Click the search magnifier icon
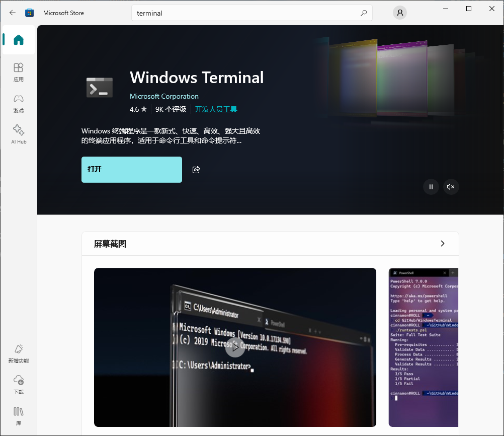The height and width of the screenshot is (436, 504). point(364,13)
